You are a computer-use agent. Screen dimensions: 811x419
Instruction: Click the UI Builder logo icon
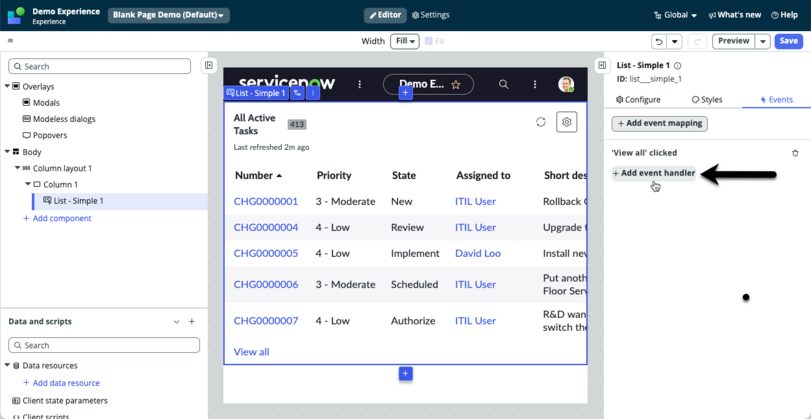16,16
